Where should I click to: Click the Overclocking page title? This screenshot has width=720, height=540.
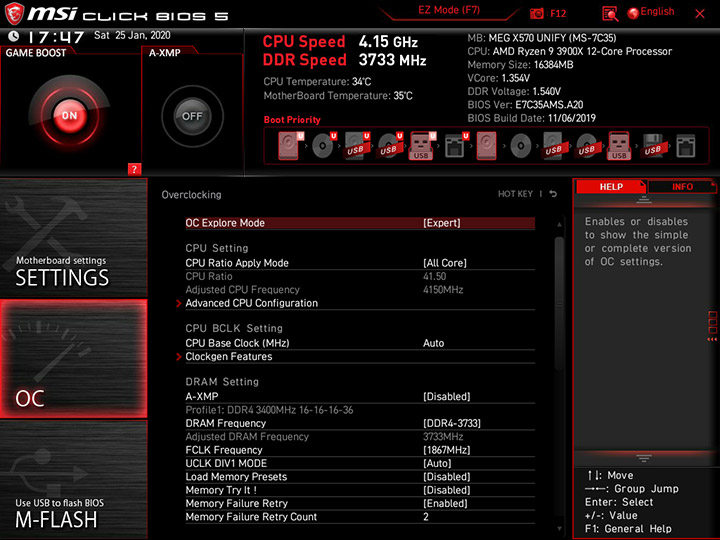pos(191,195)
